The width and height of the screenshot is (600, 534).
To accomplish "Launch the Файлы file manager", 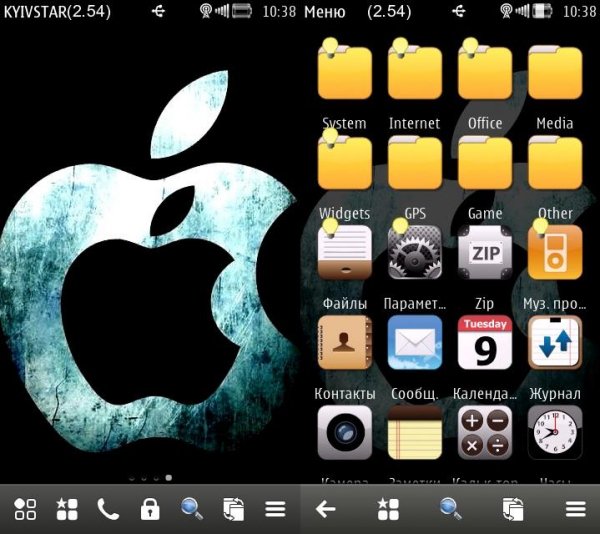I will pyautogui.click(x=345, y=252).
